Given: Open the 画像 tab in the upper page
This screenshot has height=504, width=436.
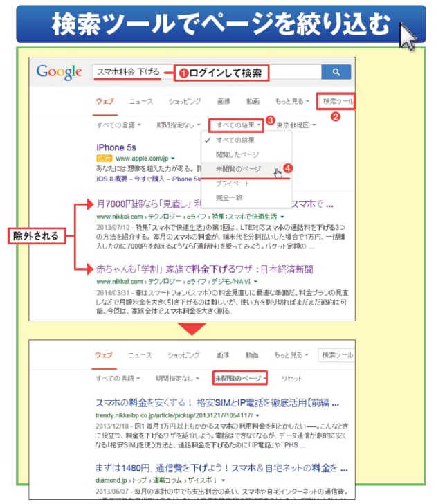Looking at the screenshot, I should [224, 102].
